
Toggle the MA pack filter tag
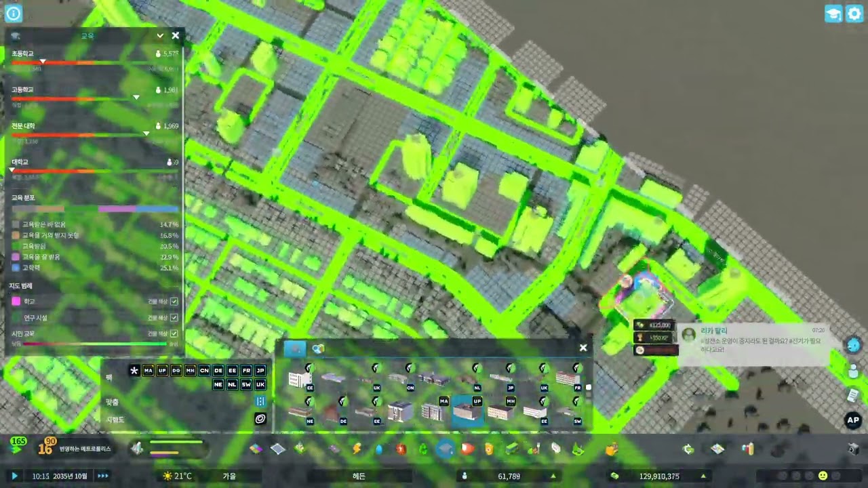pos(149,371)
